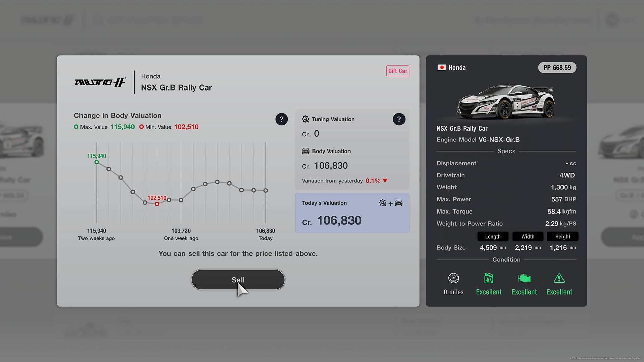Select the Length body size tab
Image resolution: width=644 pixels, height=362 pixels.
point(492,236)
